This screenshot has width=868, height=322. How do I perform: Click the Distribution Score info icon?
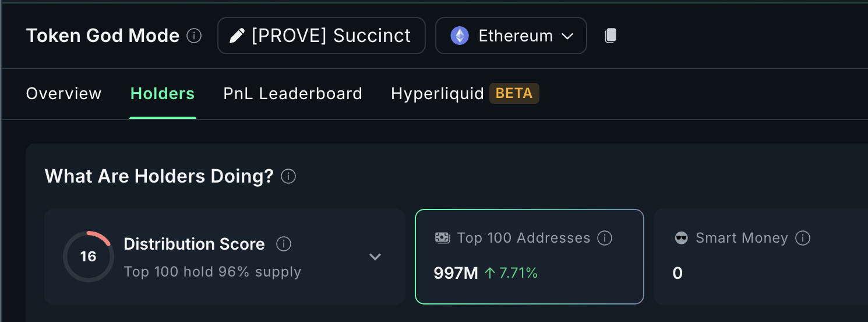coord(284,244)
